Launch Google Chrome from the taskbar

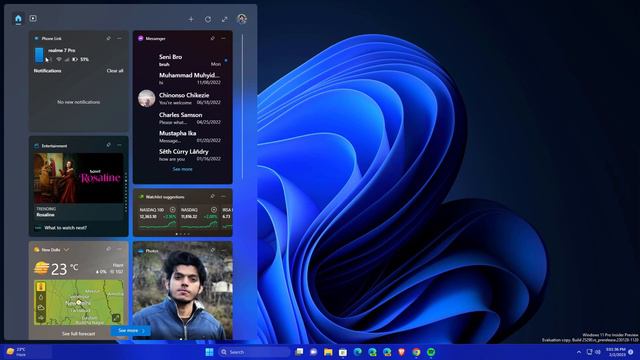tap(416, 352)
